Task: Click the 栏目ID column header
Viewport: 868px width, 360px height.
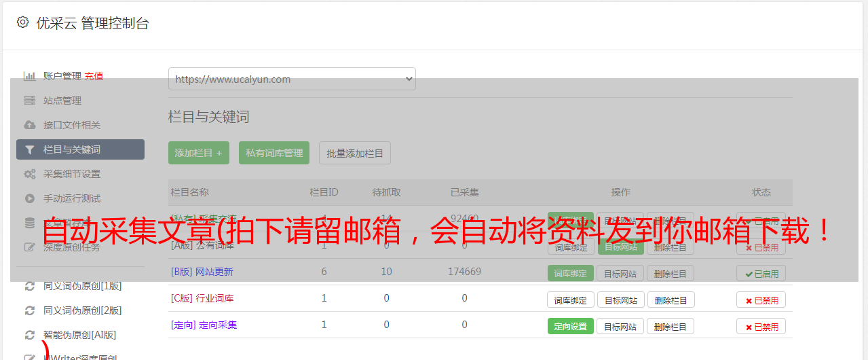Action: (x=324, y=192)
